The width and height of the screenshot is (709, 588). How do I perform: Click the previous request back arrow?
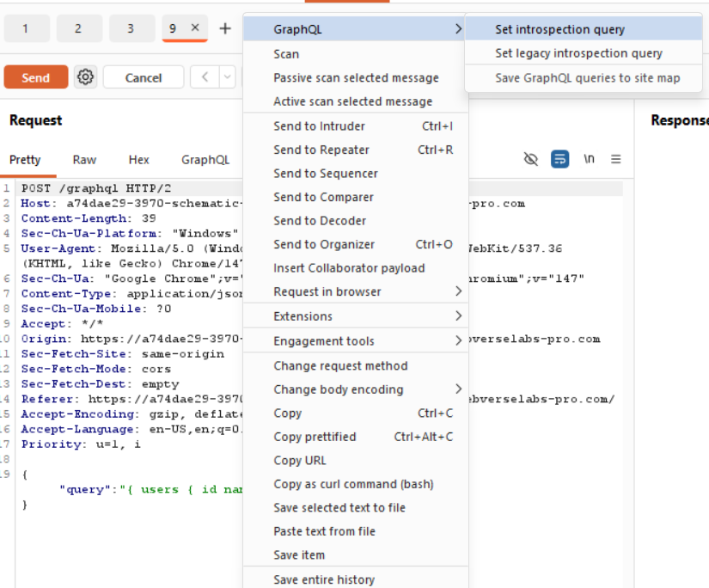pyautogui.click(x=205, y=77)
